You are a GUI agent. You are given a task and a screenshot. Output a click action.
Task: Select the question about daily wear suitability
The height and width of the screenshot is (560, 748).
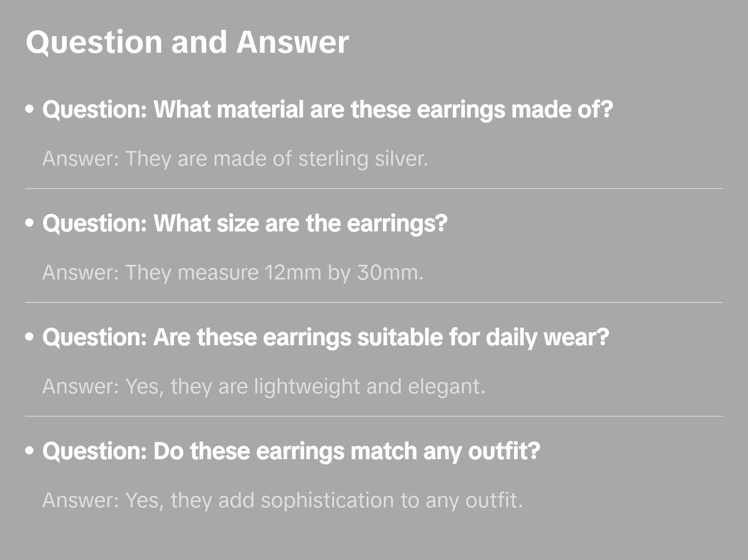325,337
